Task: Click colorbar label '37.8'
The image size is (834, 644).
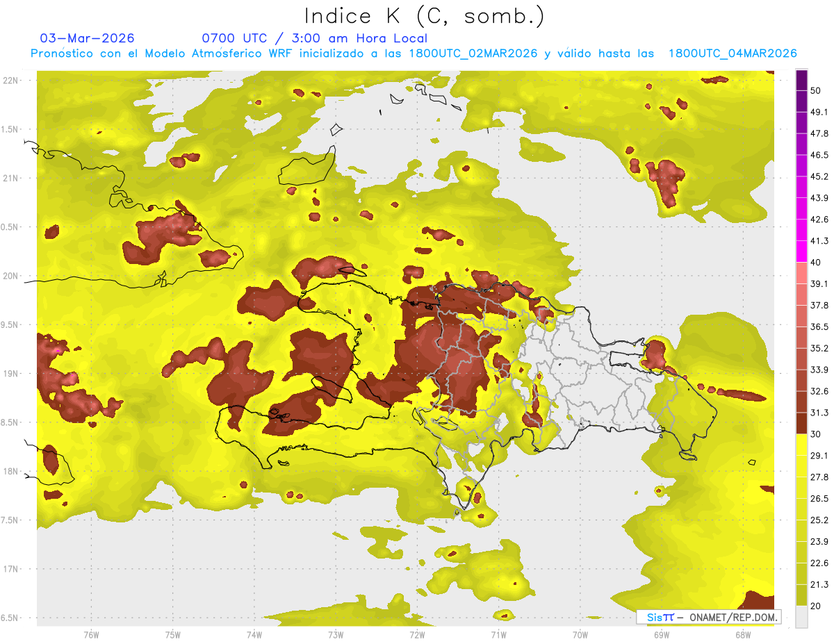Action: [819, 306]
